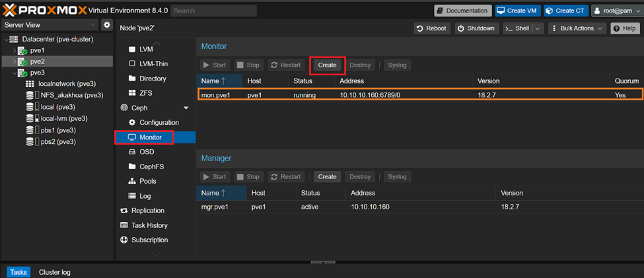The image size is (644, 278).
Task: Click Create button in Monitor toolbar
Action: coord(327,65)
